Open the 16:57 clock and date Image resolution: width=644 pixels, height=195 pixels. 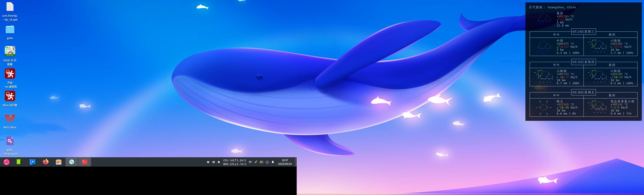(285, 162)
